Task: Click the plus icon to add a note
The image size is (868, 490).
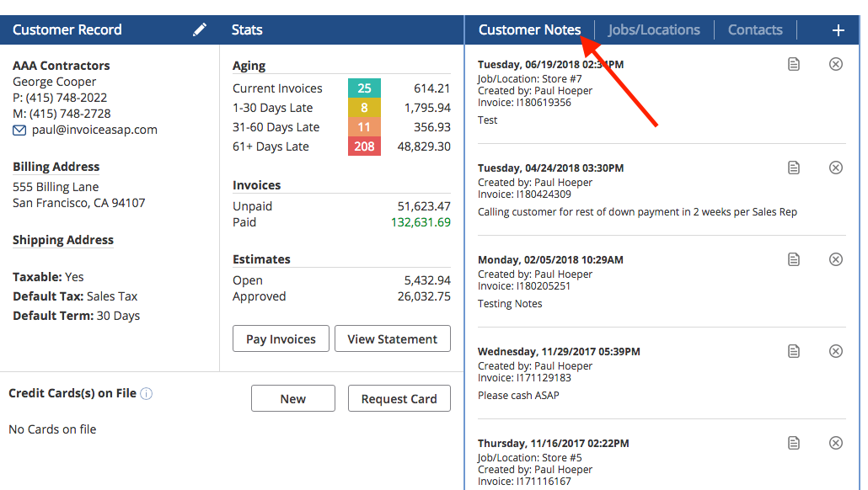Action: point(839,30)
